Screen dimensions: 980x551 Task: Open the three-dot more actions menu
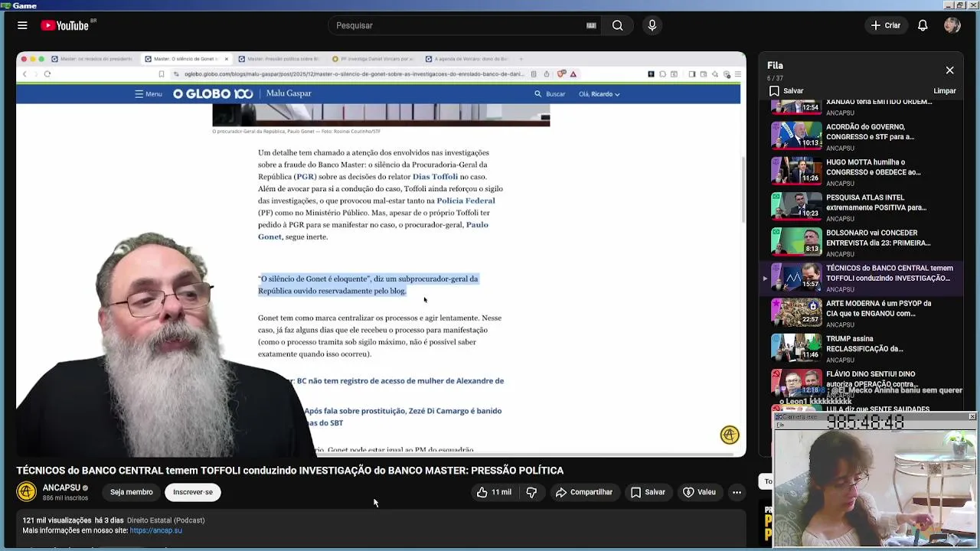click(737, 492)
